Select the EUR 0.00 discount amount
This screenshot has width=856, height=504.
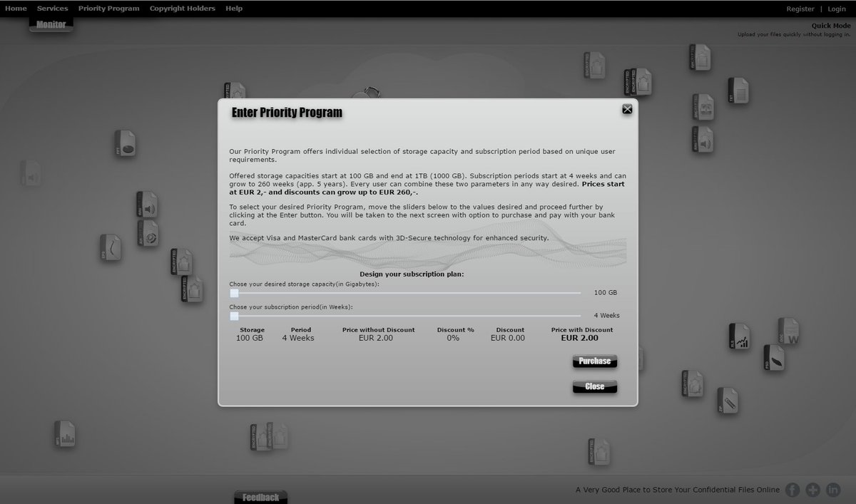click(x=508, y=338)
